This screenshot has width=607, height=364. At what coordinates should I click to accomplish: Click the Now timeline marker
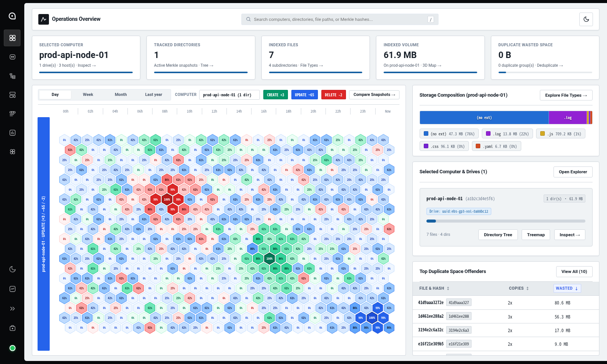click(388, 111)
